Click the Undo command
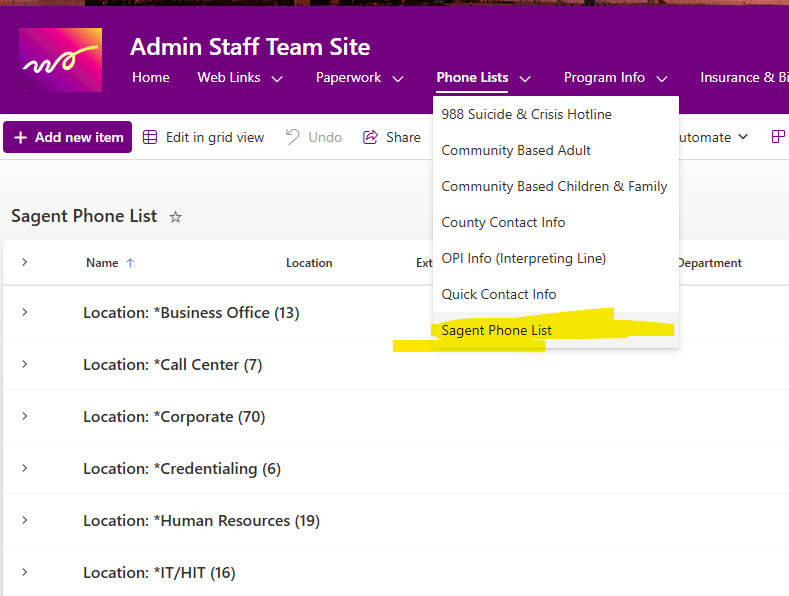The image size is (789, 596). [314, 137]
